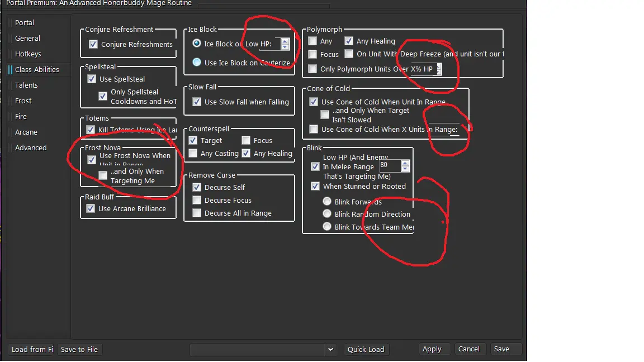Toggle the Conjure Refreshments checkbox

coord(93,44)
